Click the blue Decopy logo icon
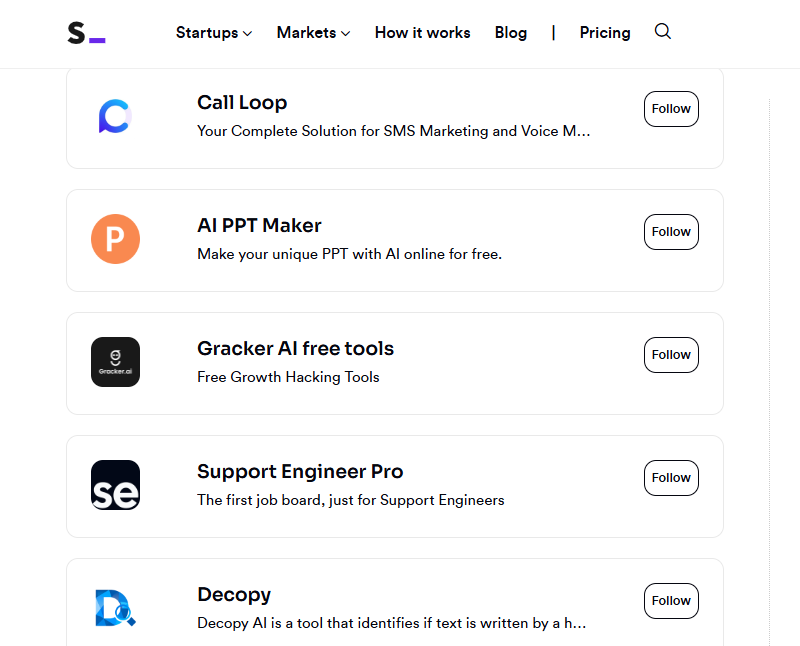 (x=115, y=608)
